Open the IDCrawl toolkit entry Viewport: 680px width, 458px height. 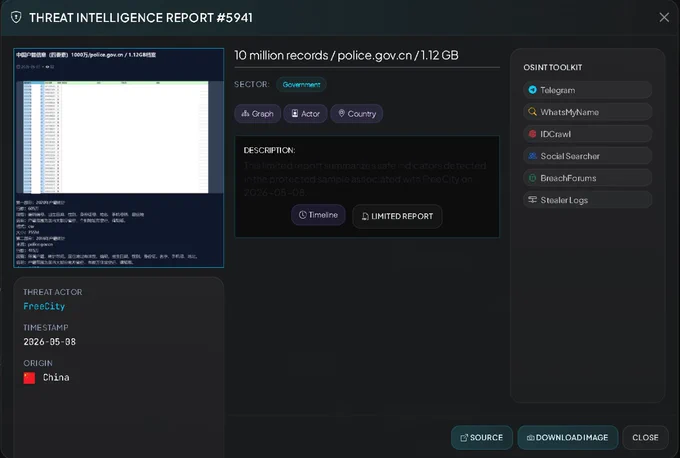click(587, 134)
